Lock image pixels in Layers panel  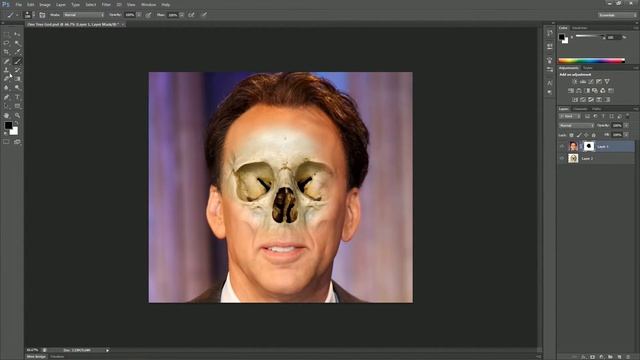click(579, 135)
